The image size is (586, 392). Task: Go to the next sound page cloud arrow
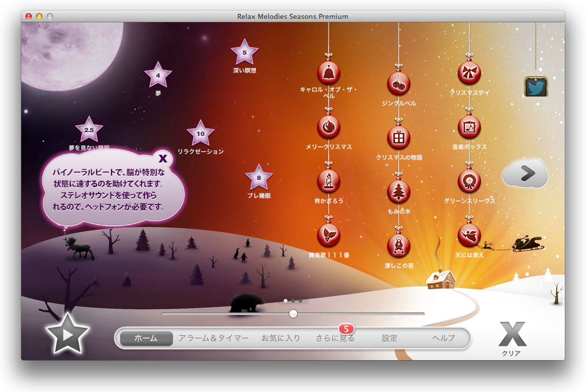(525, 173)
